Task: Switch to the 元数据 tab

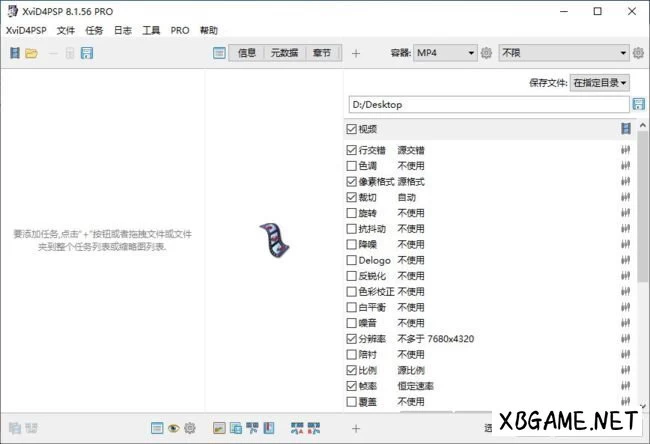Action: 283,53
